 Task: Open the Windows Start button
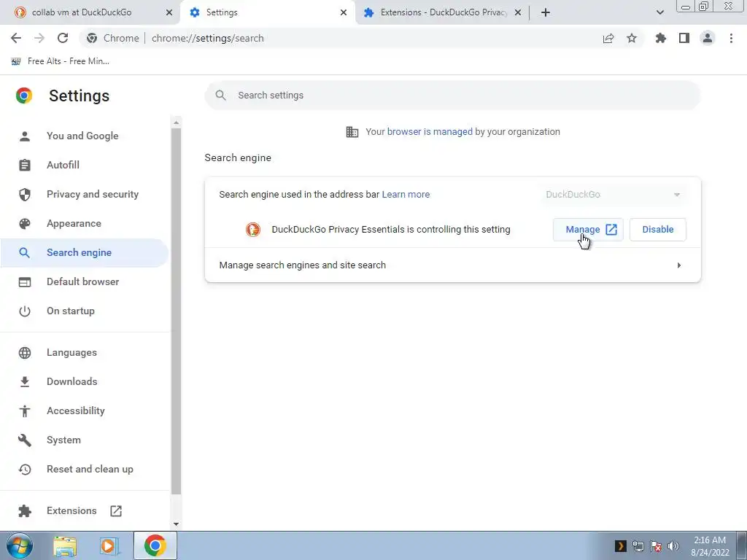(x=20, y=545)
